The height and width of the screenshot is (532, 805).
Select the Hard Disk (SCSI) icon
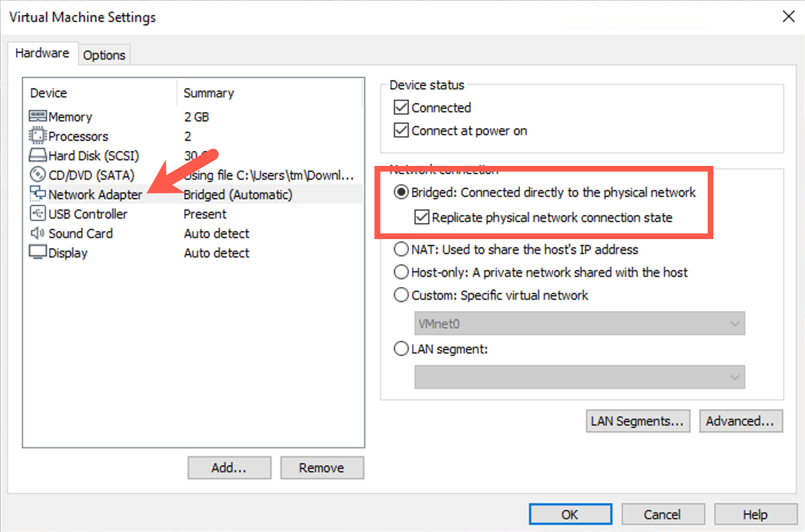37,155
